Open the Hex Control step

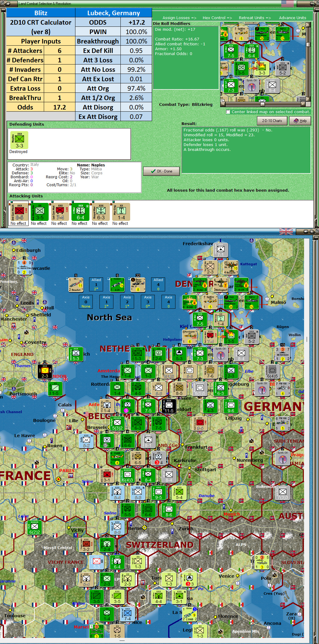point(217,18)
